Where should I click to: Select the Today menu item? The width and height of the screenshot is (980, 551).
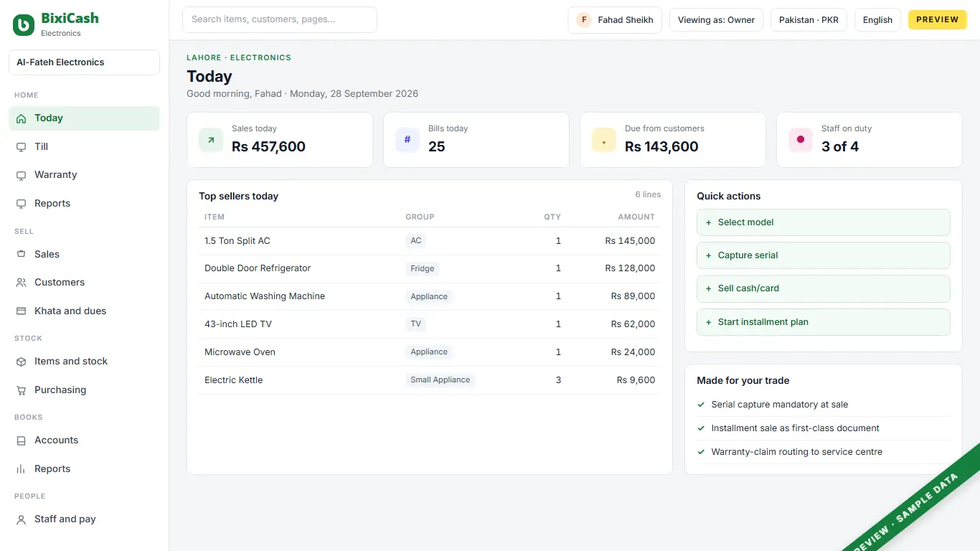point(84,118)
